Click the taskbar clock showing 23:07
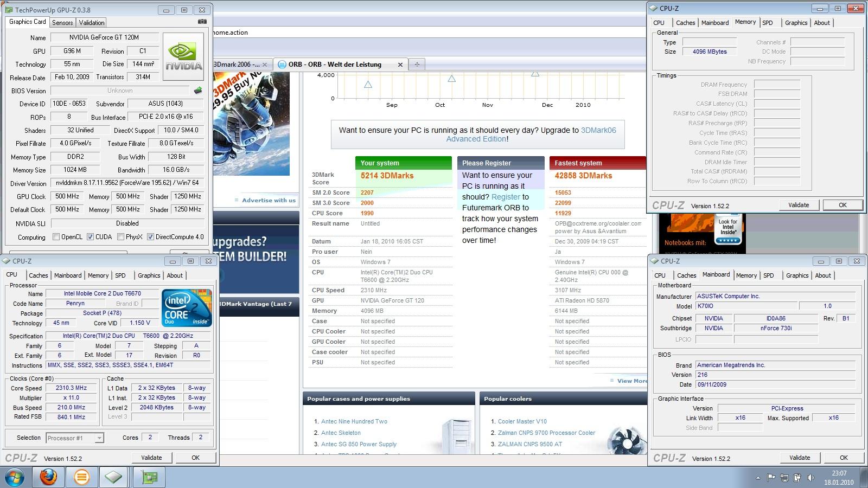The image size is (868, 488). click(x=839, y=478)
